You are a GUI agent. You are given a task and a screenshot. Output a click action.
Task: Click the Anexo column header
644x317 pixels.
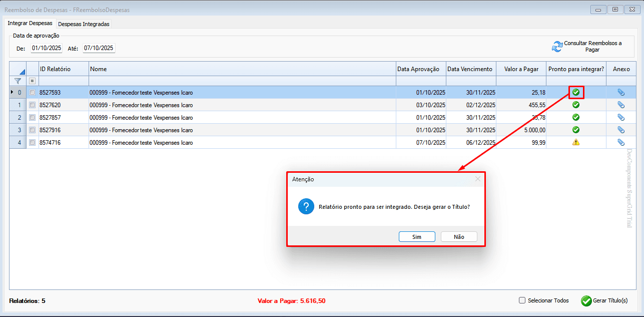(x=621, y=69)
